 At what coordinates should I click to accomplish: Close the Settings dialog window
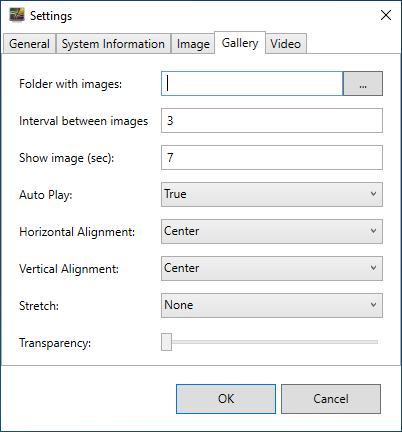coord(386,15)
